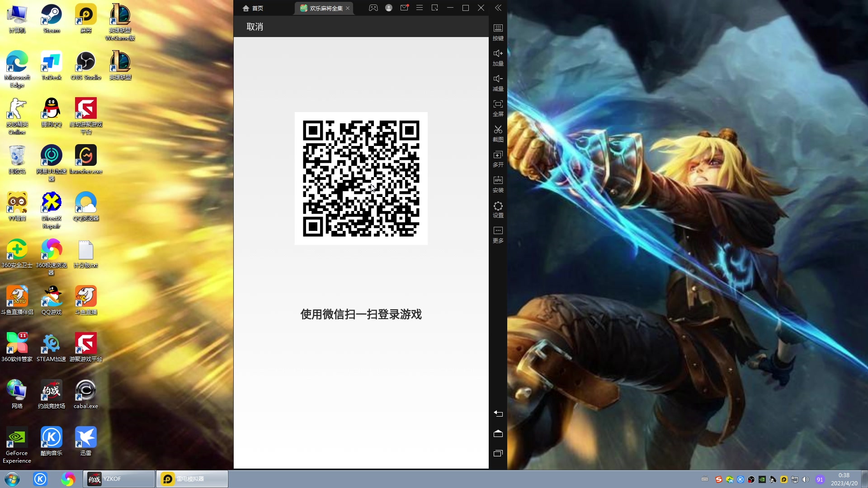Select the 网易UU加速器 desktop icon

pos(52,163)
